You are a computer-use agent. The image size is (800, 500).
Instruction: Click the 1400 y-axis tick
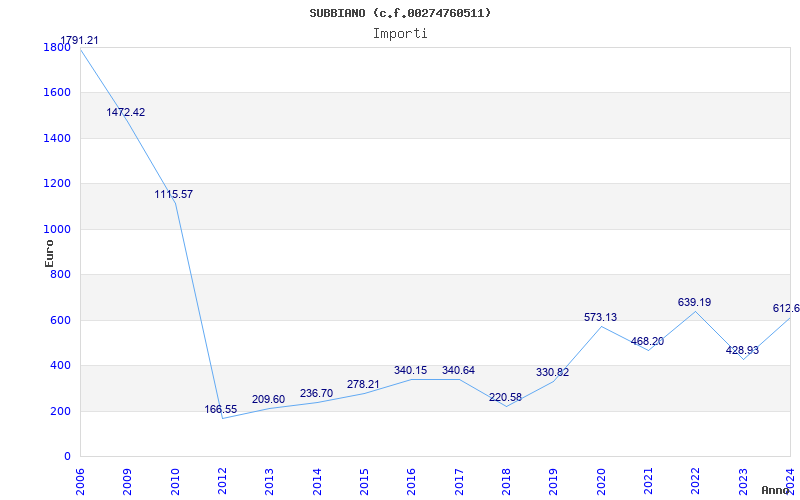(58, 138)
